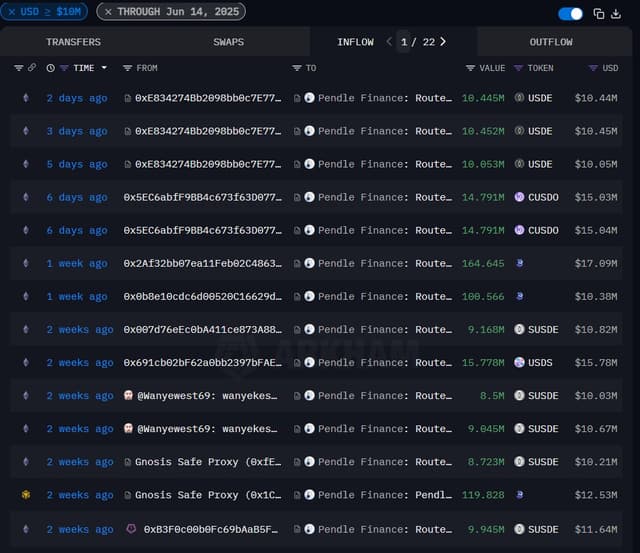Click contract icon before 0xE834274Bb2098bb0c7E77 in $10.05M row
640x553 pixels.
click(x=127, y=164)
